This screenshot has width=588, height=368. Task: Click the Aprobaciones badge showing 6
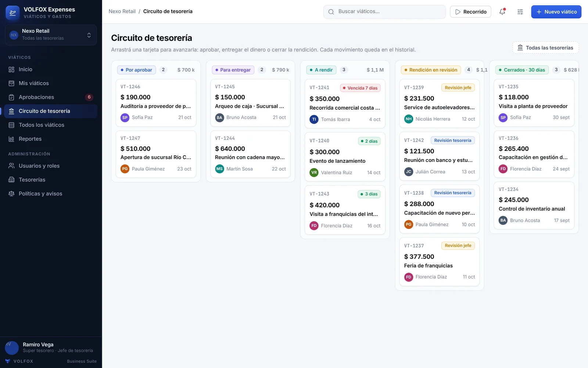(x=89, y=97)
